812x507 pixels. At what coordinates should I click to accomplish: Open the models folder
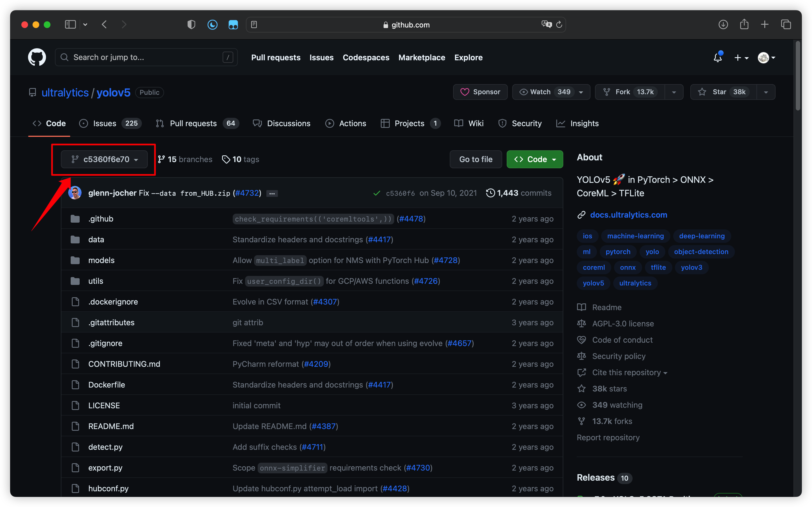point(101,260)
